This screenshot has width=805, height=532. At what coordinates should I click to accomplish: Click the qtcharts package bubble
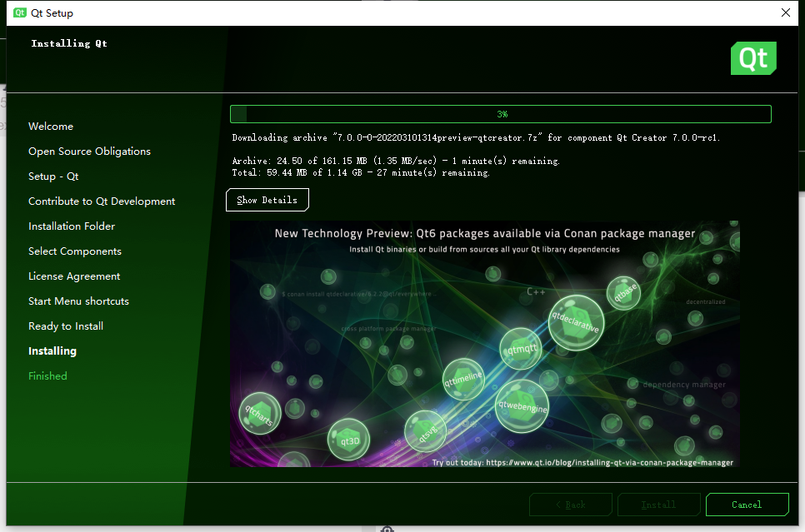tap(259, 412)
